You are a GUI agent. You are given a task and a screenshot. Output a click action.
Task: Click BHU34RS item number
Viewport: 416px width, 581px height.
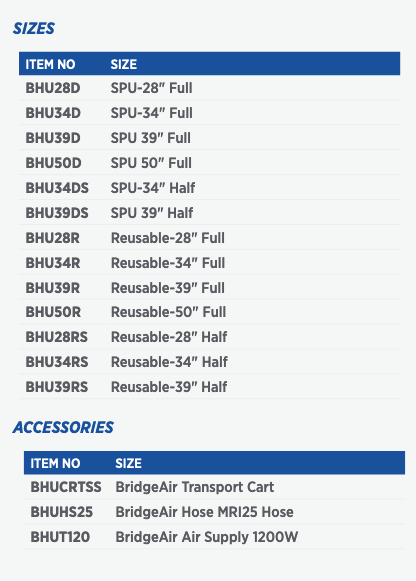(x=57, y=362)
